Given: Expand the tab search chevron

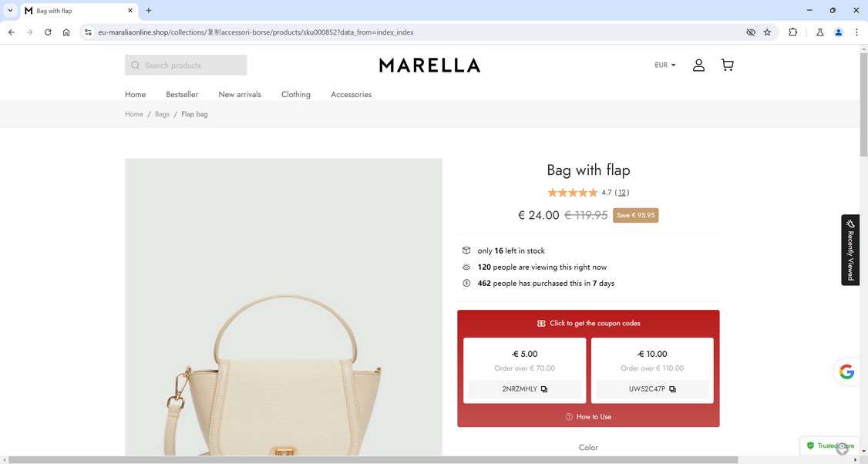Looking at the screenshot, I should pyautogui.click(x=10, y=10).
